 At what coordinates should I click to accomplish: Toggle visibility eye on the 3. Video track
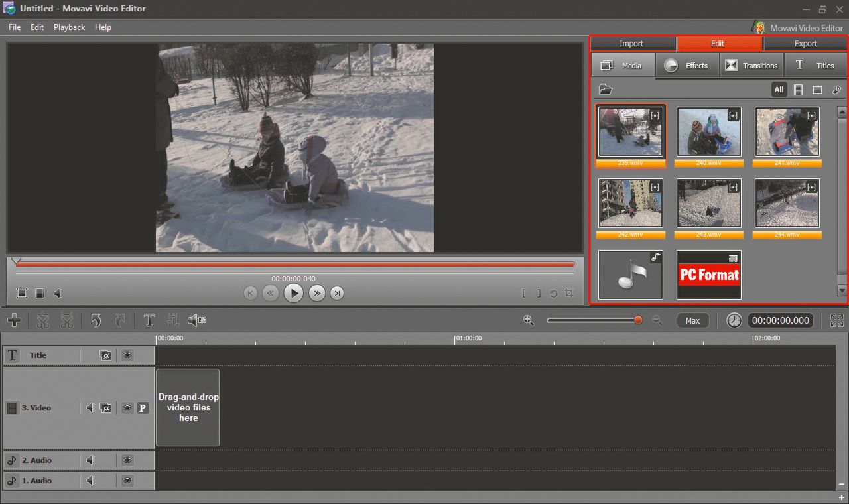[x=127, y=408]
